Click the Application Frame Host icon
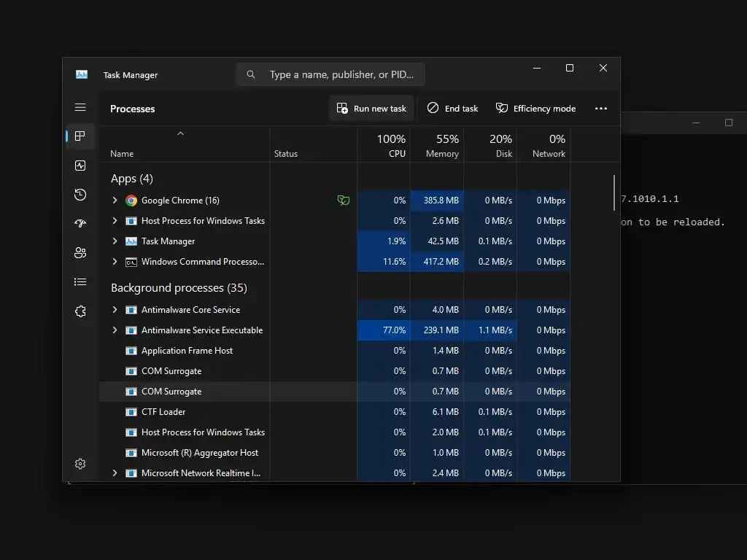Viewport: 747px width, 560px height. coord(131,351)
